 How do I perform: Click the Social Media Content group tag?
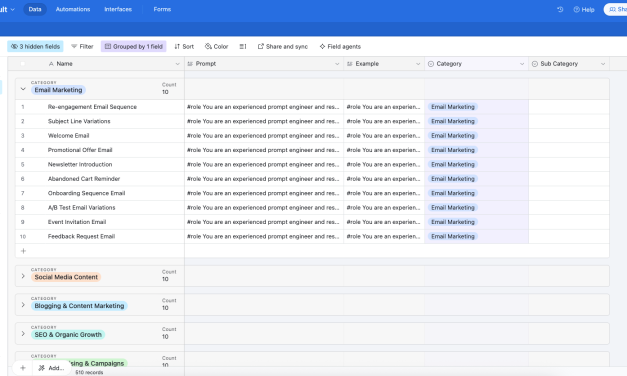(66, 277)
